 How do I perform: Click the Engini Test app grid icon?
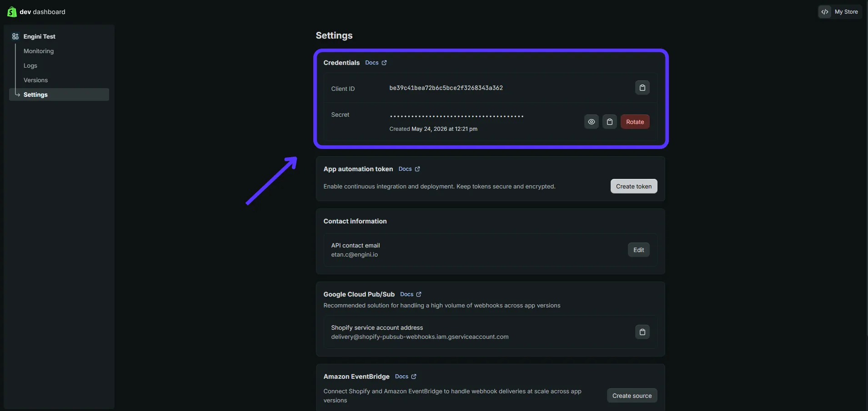(x=15, y=36)
